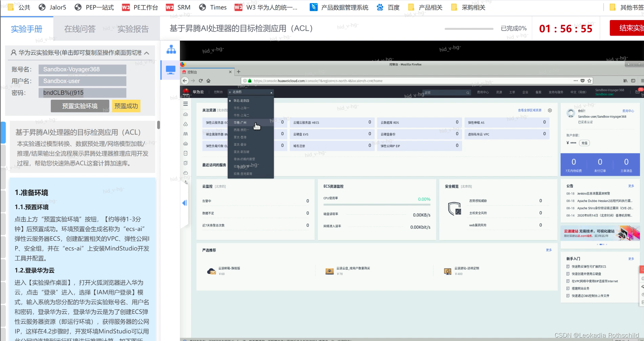Image resolution: width=644 pixels, height=341 pixels.
Task: Open the 虚拟私有云 VPC resource card
Action: tap(506, 134)
